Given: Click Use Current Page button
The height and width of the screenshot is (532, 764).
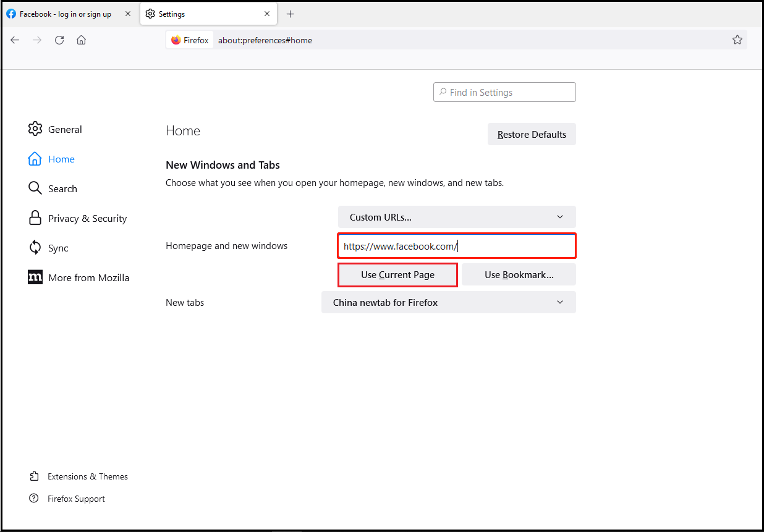Looking at the screenshot, I should [x=397, y=275].
